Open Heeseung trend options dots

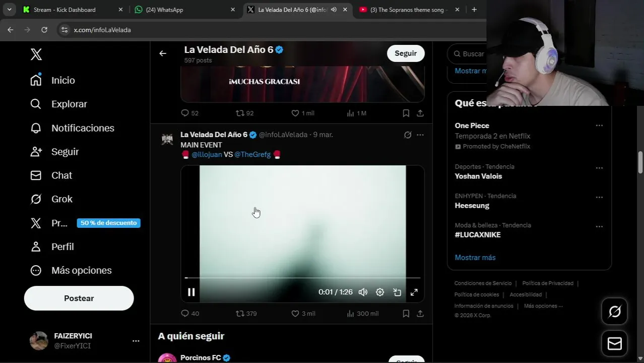599,197
